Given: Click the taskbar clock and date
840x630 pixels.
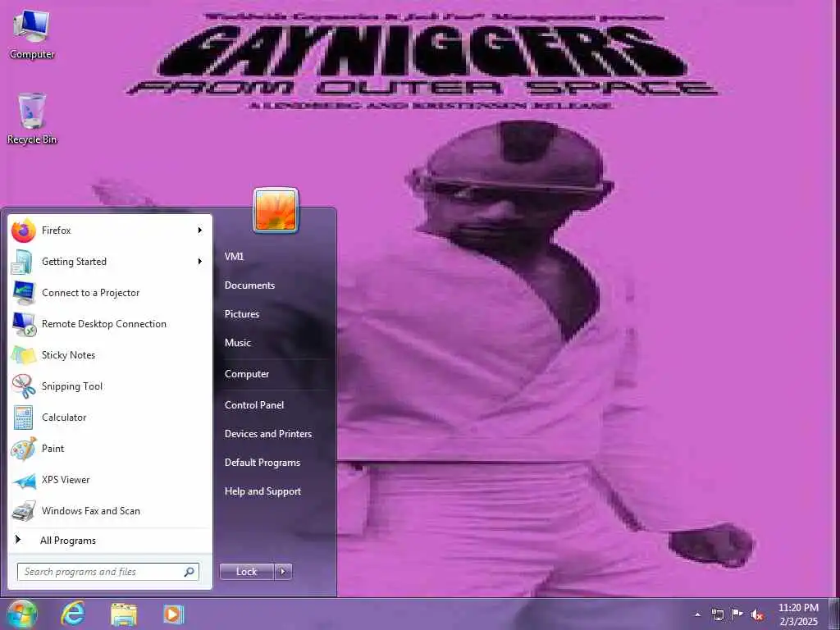Looking at the screenshot, I should tap(798, 614).
